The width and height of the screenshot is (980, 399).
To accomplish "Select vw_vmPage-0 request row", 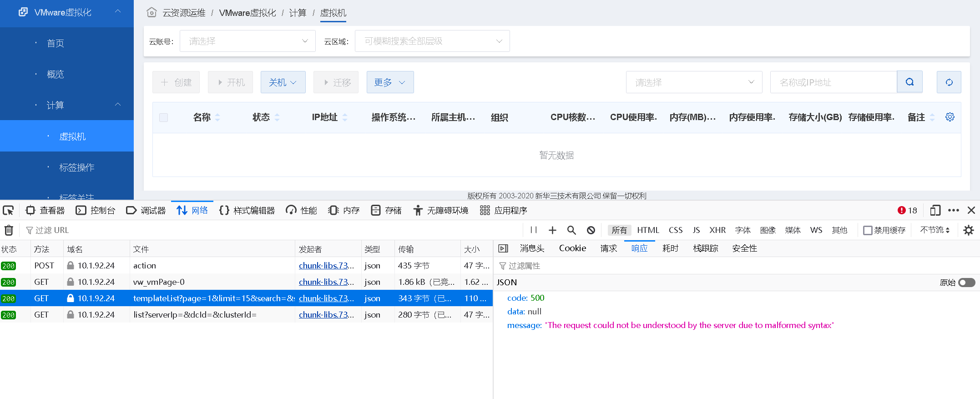I will point(246,282).
